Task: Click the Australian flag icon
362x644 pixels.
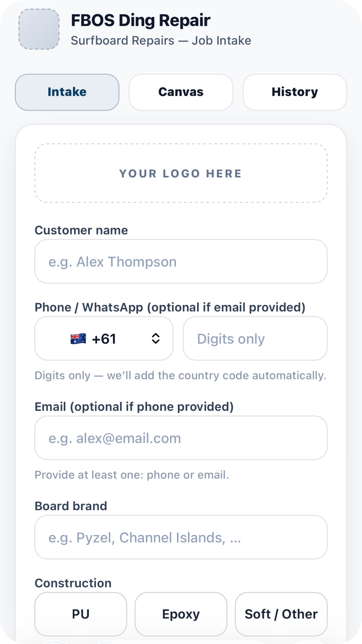Action: point(78,339)
